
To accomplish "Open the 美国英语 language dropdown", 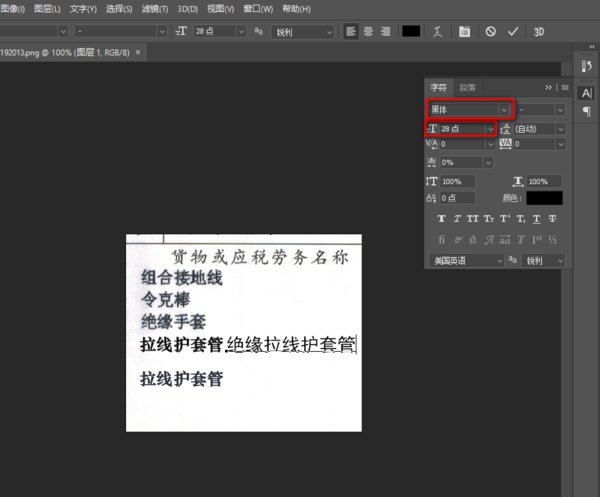I will pos(466,261).
